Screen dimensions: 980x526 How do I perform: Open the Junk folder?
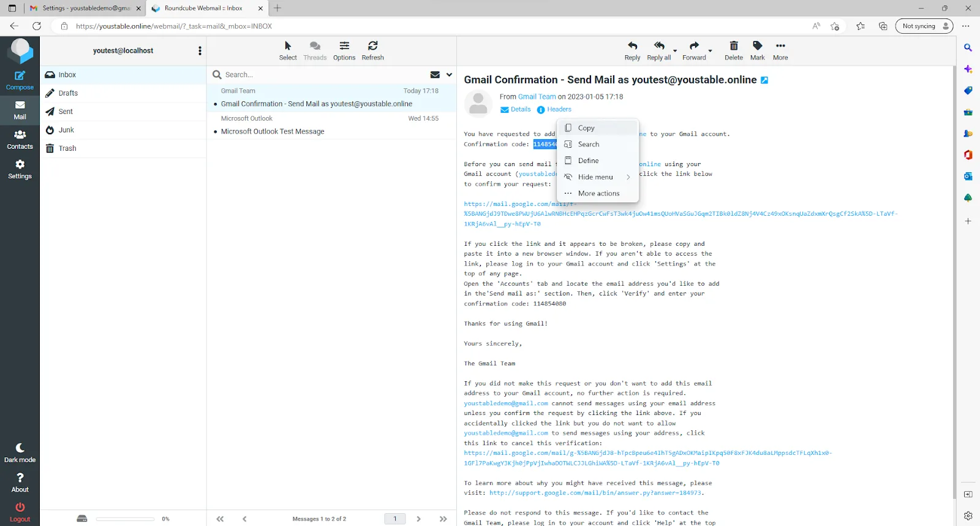tap(123, 130)
